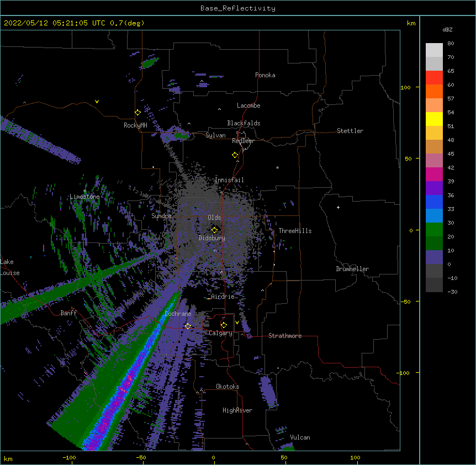Click the HighRiver city label

(237, 410)
